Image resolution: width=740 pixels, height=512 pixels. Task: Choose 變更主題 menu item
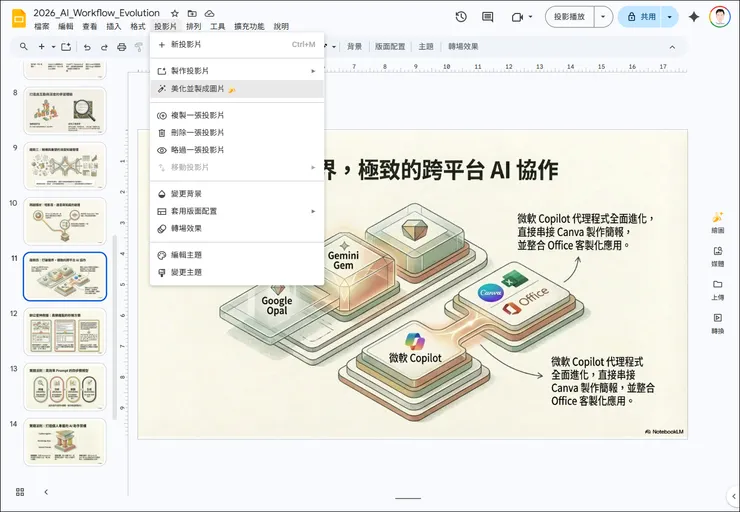tap(237, 272)
